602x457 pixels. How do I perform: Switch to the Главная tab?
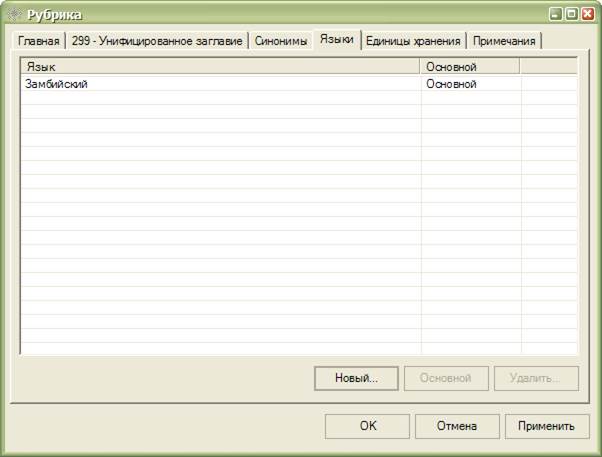pyautogui.click(x=39, y=41)
